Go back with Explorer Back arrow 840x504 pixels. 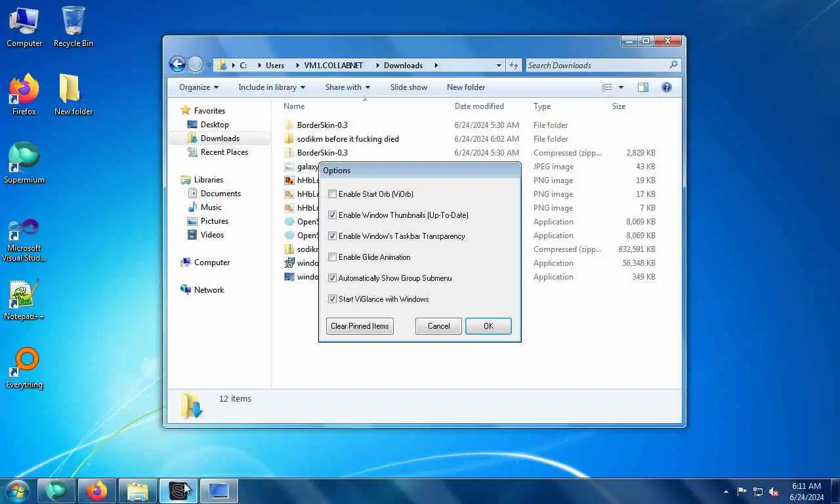coord(177,64)
